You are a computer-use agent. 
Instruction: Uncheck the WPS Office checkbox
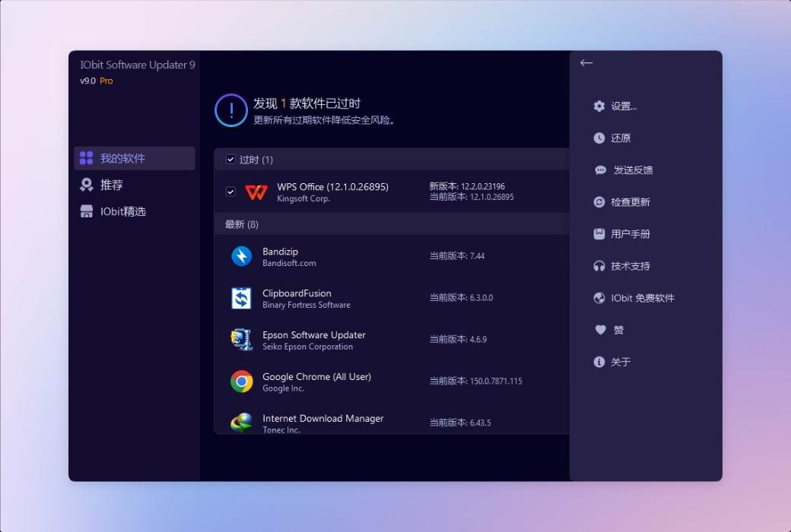(230, 192)
